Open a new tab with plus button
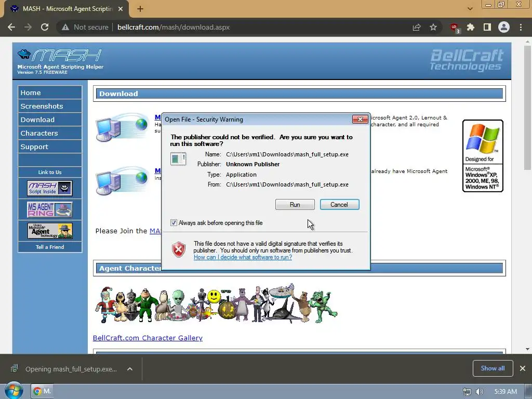This screenshot has width=532, height=399. coord(140,9)
